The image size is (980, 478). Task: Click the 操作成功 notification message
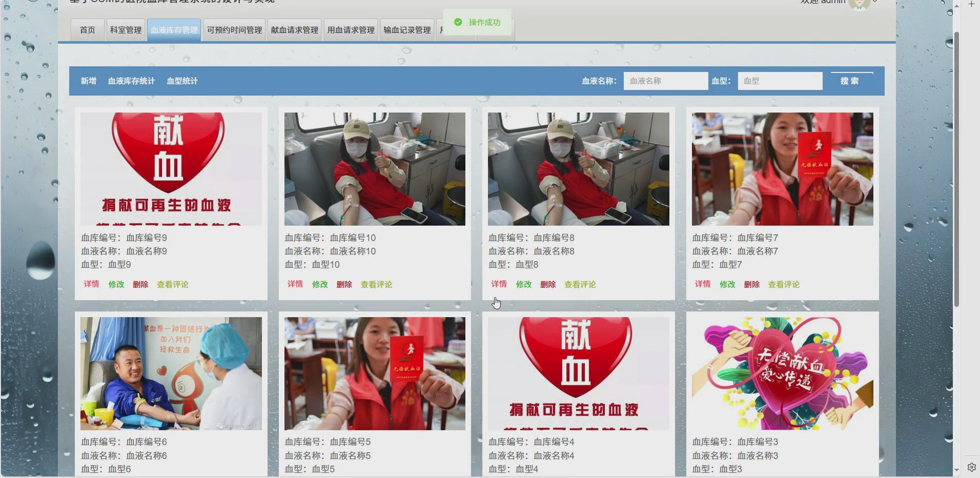(478, 22)
